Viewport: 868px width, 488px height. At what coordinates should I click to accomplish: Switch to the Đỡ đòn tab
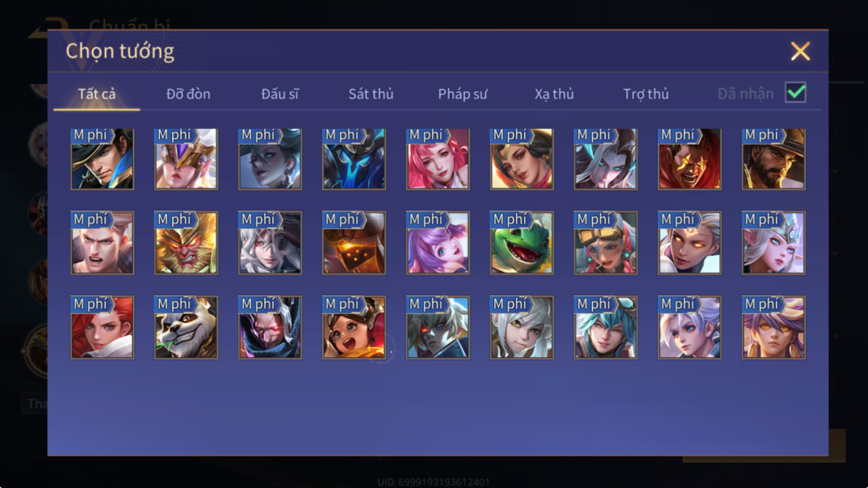188,94
